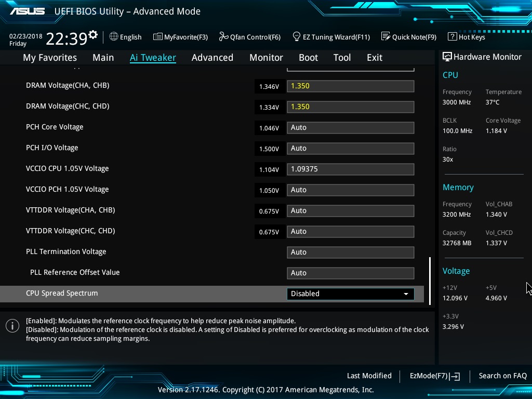Launch the EZ Tuning Wizard bulb icon

pos(297,36)
